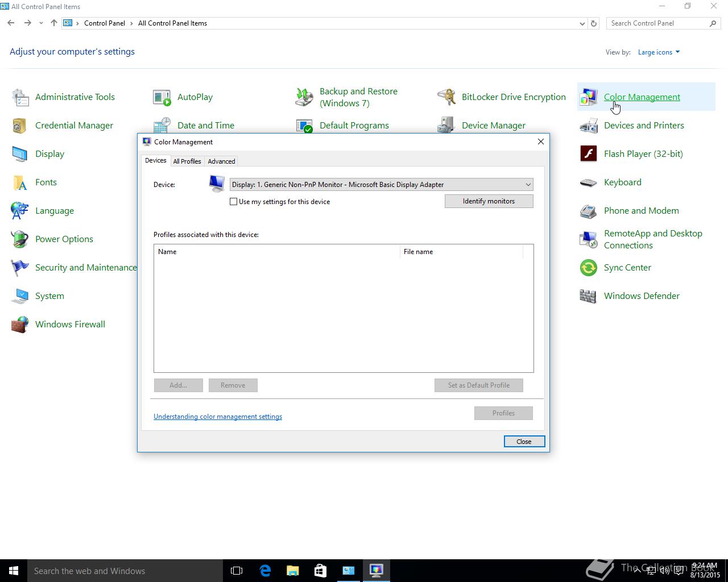This screenshot has height=582, width=728.
Task: Close the Color Management dialog with X
Action: pyautogui.click(x=541, y=142)
